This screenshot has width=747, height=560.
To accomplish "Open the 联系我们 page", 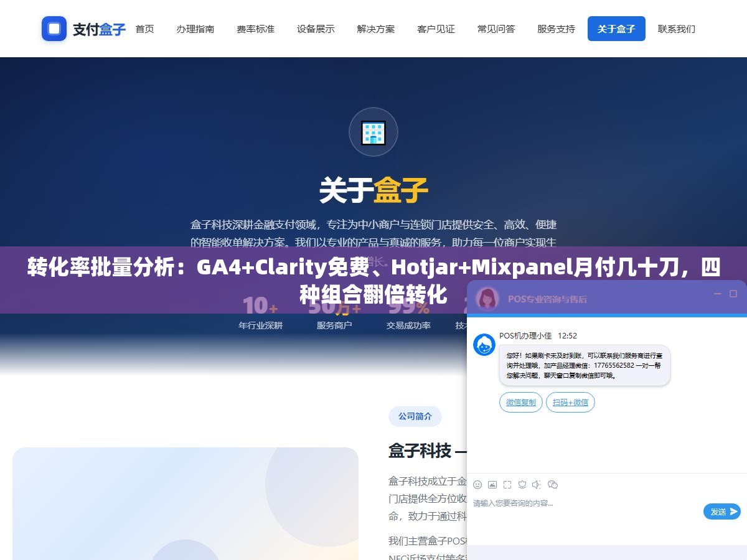I will 677,29.
